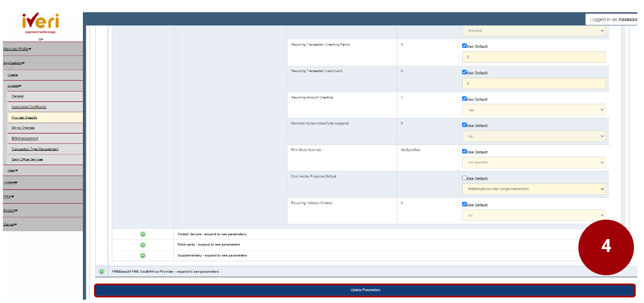This screenshot has height=303, width=644.
Task: Click the iVeri payment technology logo
Action: (40, 23)
